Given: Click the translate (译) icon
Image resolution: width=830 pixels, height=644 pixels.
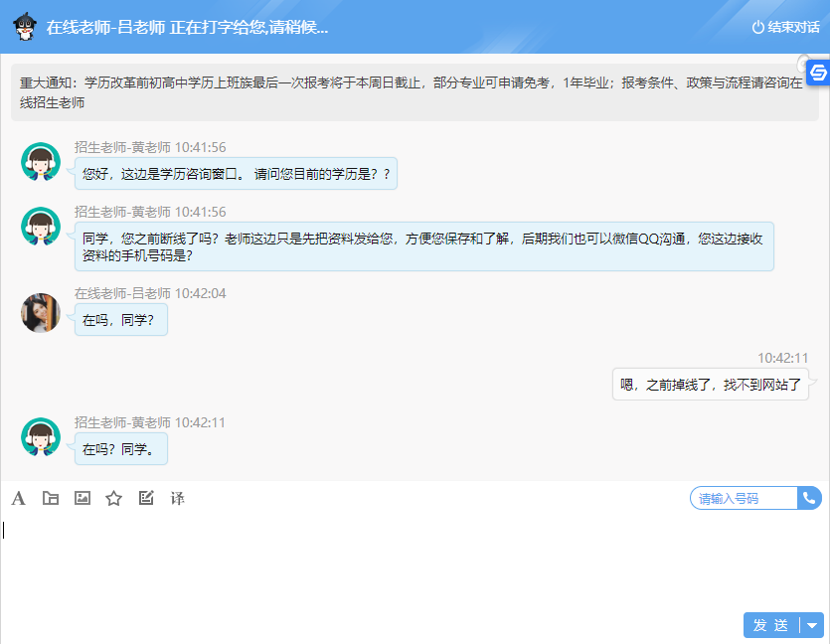Looking at the screenshot, I should pos(178,498).
